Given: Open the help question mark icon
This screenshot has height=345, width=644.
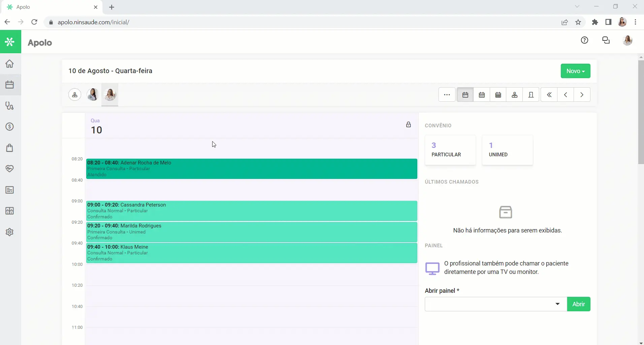Looking at the screenshot, I should pos(584,40).
